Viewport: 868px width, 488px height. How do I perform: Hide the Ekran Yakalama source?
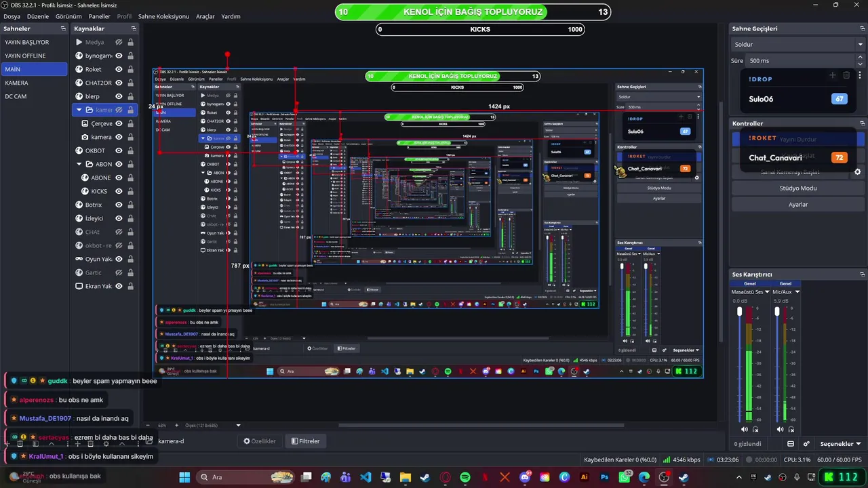(x=119, y=286)
